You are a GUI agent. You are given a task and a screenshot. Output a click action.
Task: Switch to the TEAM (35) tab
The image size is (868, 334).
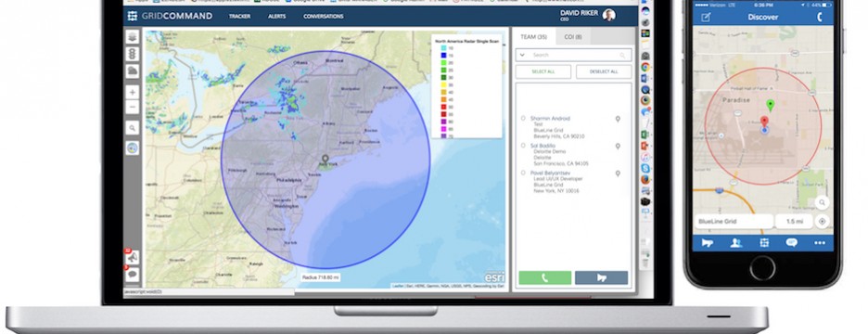pyautogui.click(x=533, y=36)
